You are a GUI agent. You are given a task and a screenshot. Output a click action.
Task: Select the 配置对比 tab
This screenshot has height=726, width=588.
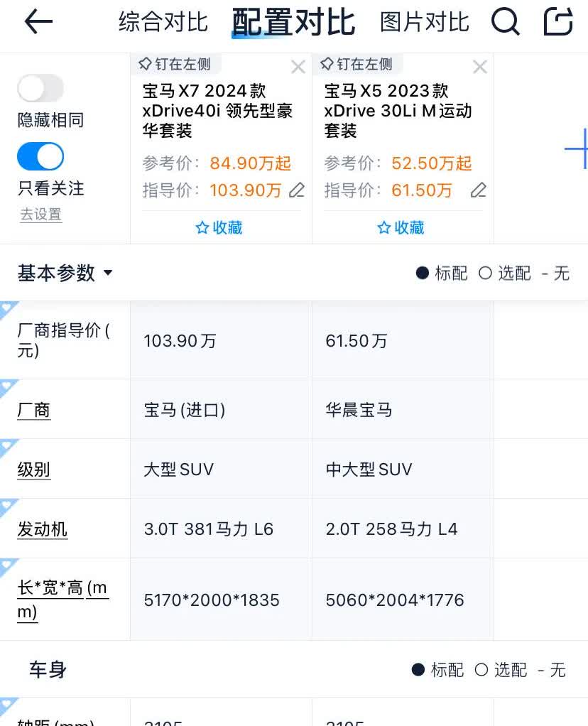click(293, 22)
